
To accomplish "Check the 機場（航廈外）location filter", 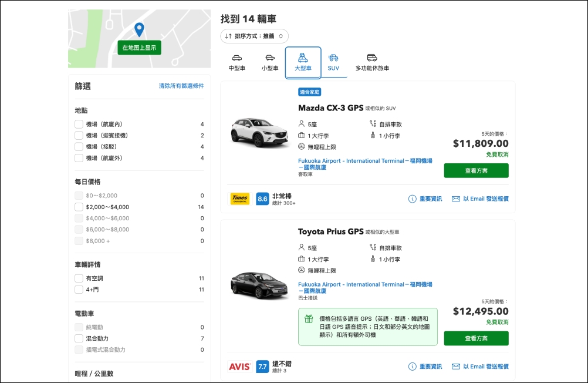I will [x=79, y=158].
